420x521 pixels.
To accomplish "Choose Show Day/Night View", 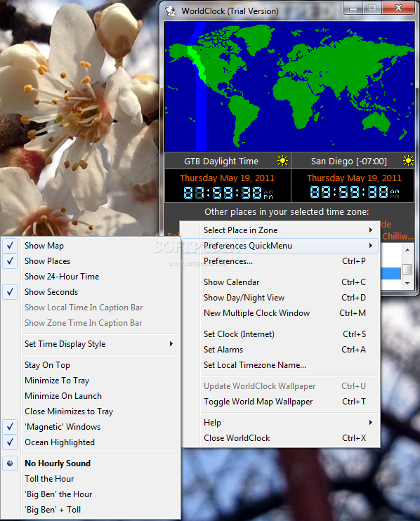I will click(x=280, y=298).
